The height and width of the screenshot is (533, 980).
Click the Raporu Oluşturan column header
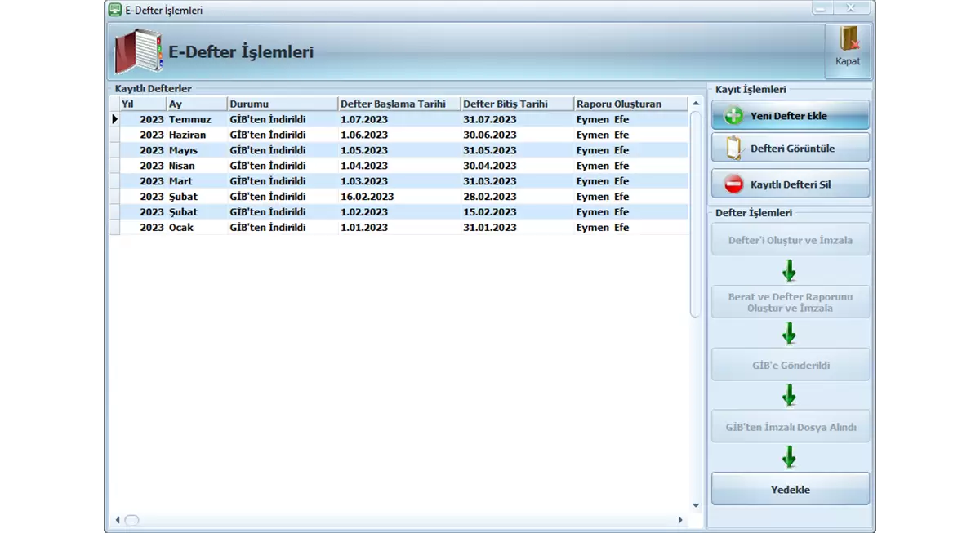(x=629, y=104)
